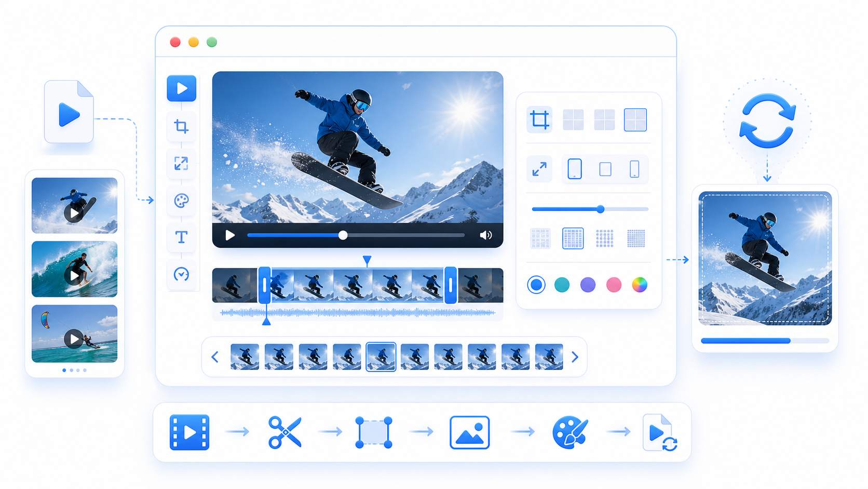Choose the second grid layout option
The image size is (868, 489).
coord(604,120)
